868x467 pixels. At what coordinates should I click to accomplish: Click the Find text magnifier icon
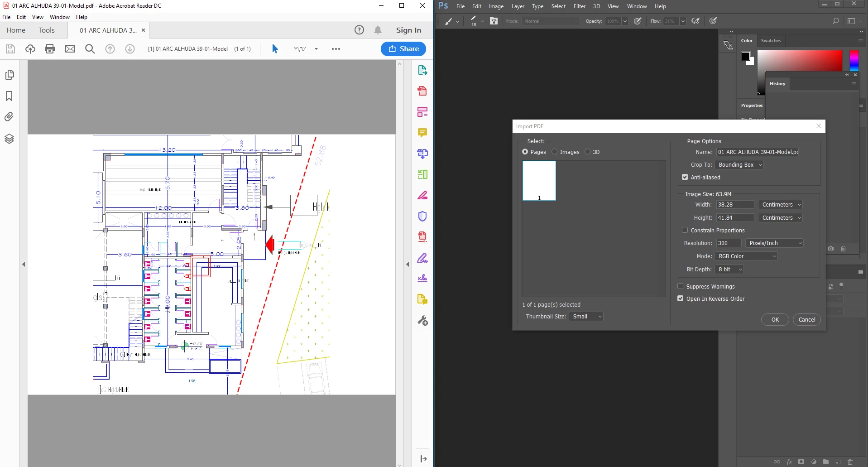(x=90, y=49)
